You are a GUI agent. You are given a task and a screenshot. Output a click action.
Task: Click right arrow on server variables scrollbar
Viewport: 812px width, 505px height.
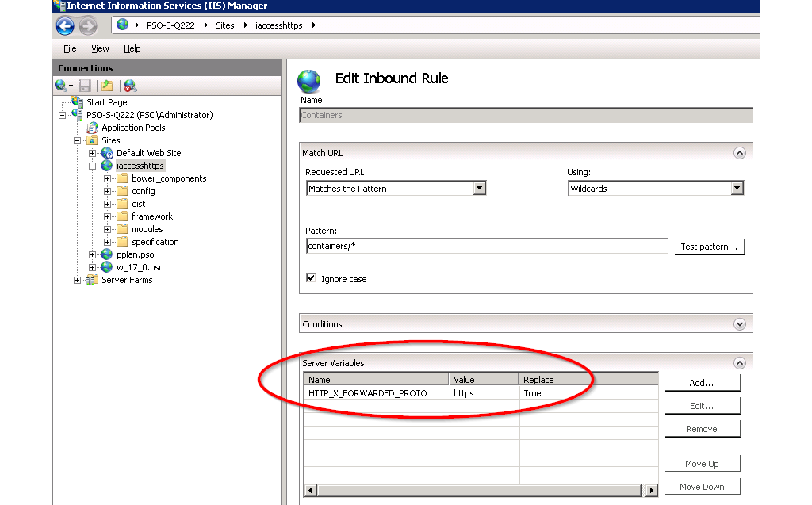[652, 491]
